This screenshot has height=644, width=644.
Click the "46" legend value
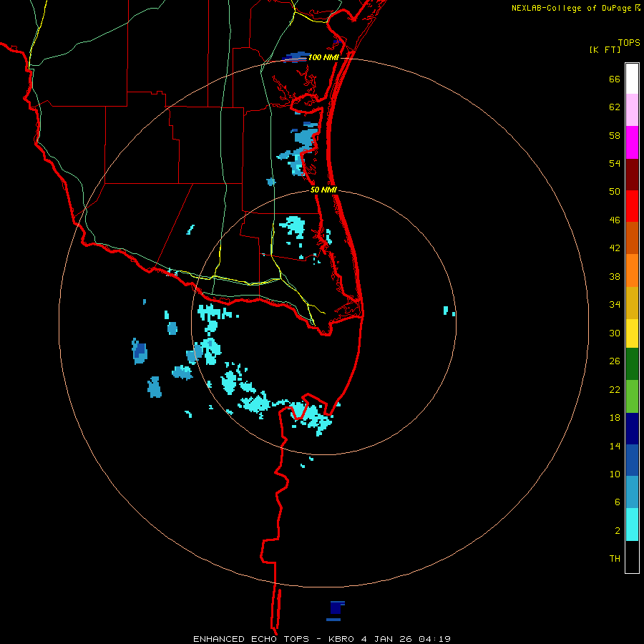pos(615,220)
